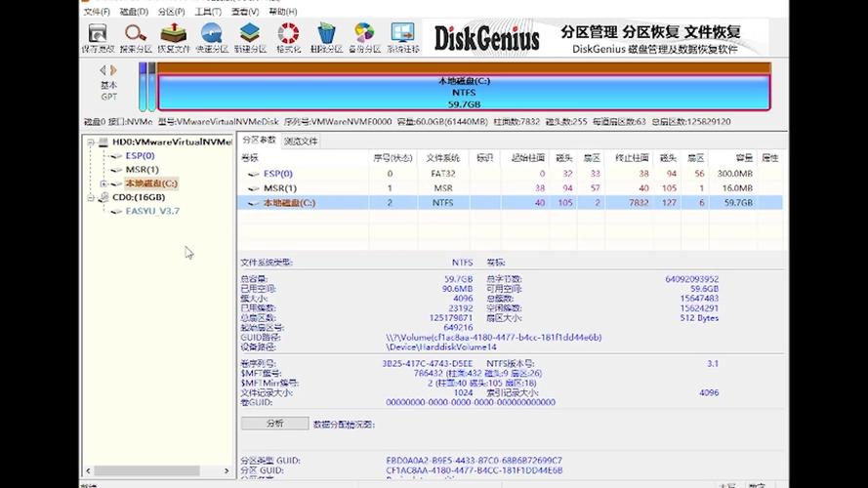The width and height of the screenshot is (868, 488).
Task: Click the \Device\HarddiskVolume14 device path
Action: [440, 347]
